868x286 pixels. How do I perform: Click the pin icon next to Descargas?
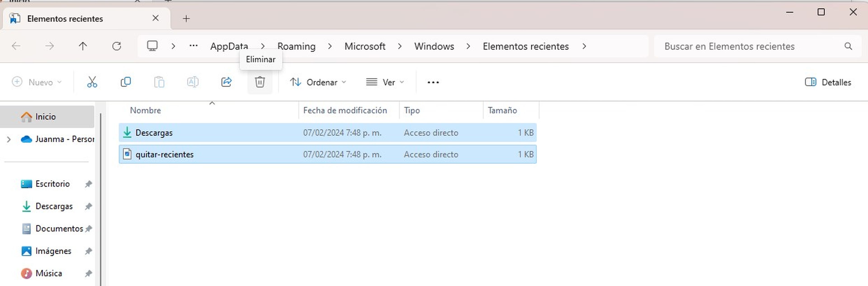[x=88, y=206]
